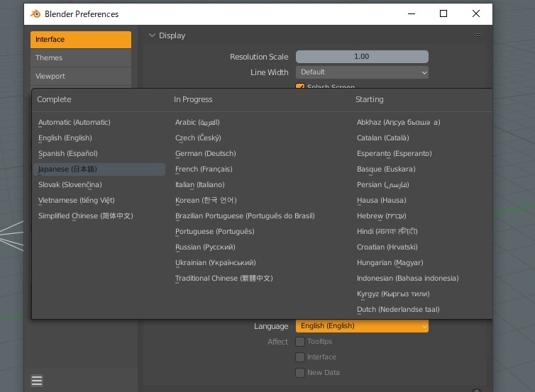The width and height of the screenshot is (535, 392).
Task: Open the hamburger preferences menu icon
Action: (37, 381)
